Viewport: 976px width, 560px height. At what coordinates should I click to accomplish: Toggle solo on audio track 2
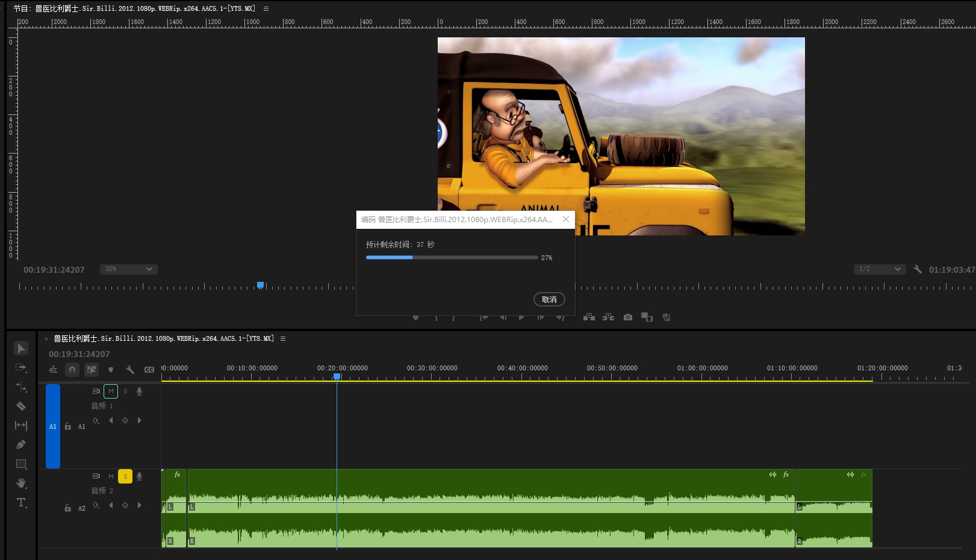125,476
